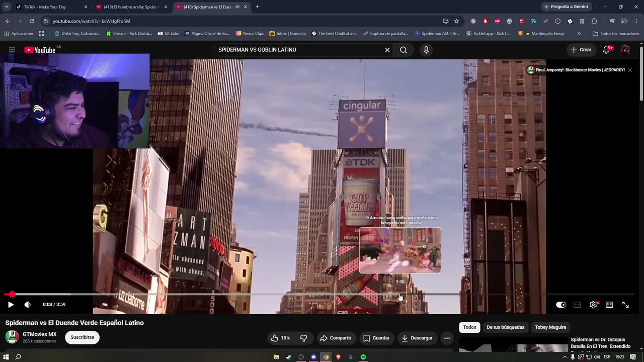Viewport: 644px width, 362px height.
Task: Click the address bar URL
Action: click(x=92, y=21)
